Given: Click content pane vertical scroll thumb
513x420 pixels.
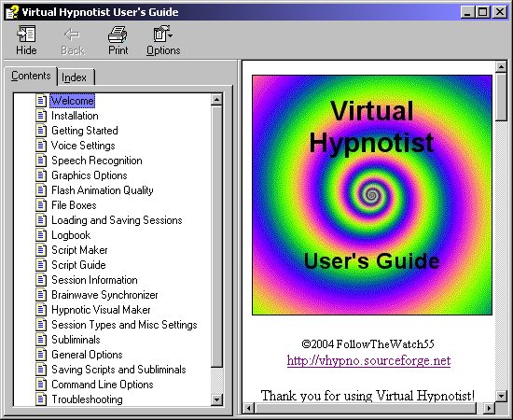Looking at the screenshot, I should coord(501,97).
